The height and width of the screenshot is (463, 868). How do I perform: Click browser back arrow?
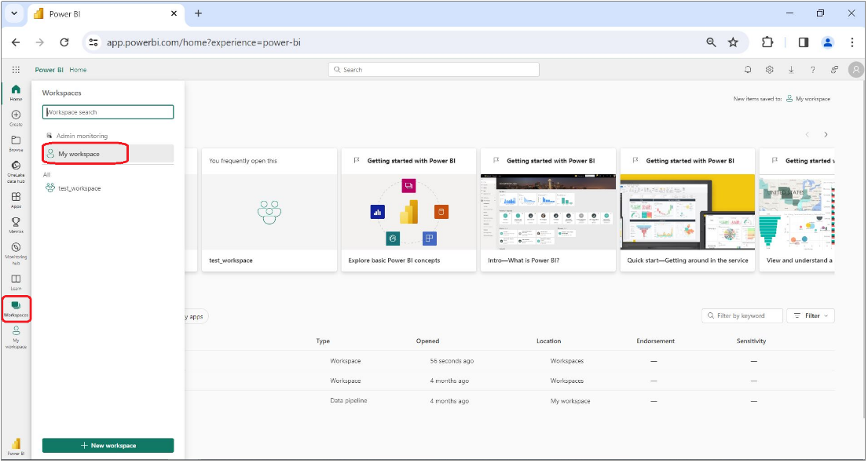[x=16, y=42]
